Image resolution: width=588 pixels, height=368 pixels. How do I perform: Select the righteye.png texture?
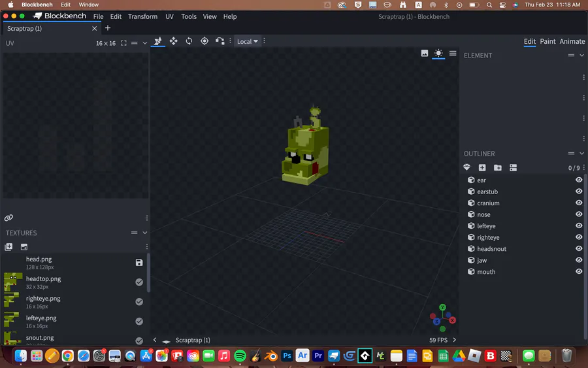pos(74,301)
